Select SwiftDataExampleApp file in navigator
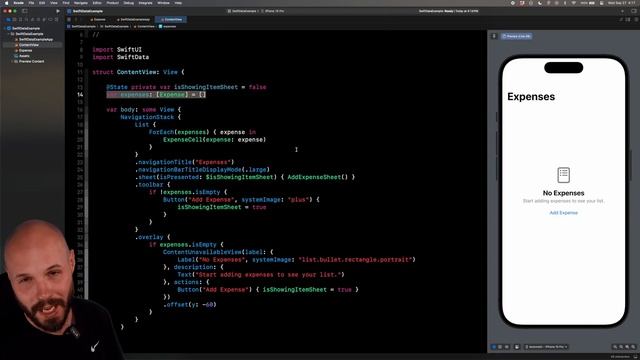The width and height of the screenshot is (640, 360). coord(36,40)
